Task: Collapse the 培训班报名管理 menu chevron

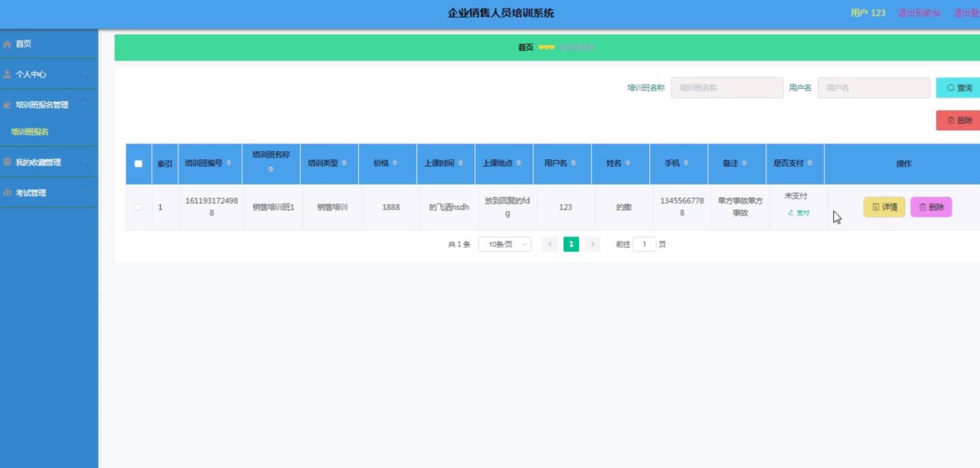Action: pos(84,105)
